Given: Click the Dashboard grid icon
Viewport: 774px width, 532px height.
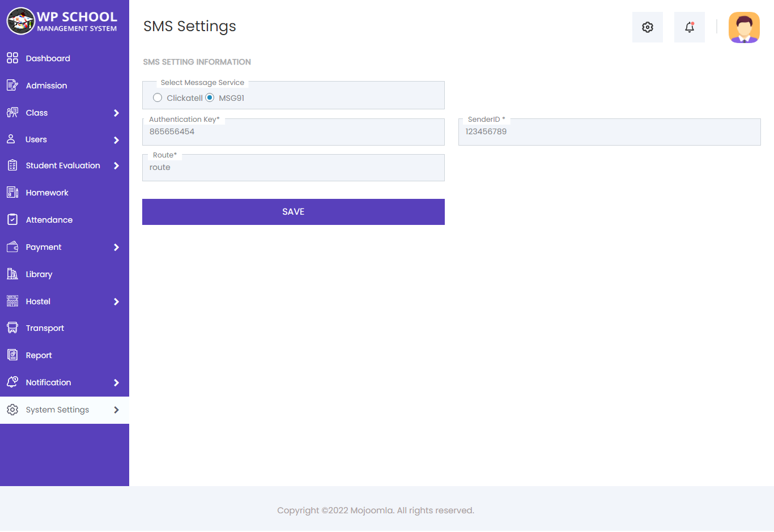Looking at the screenshot, I should (12, 58).
